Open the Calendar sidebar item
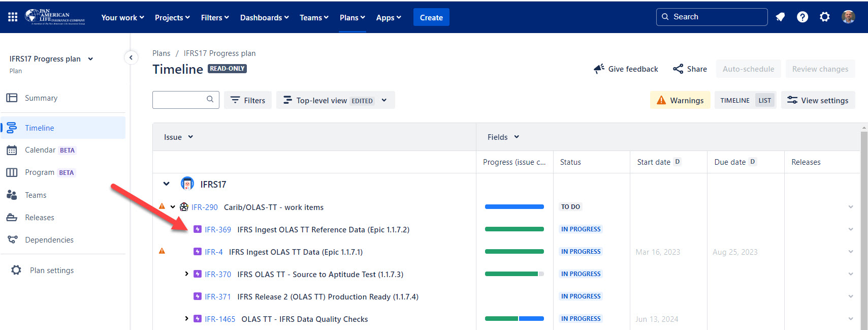 [63, 150]
